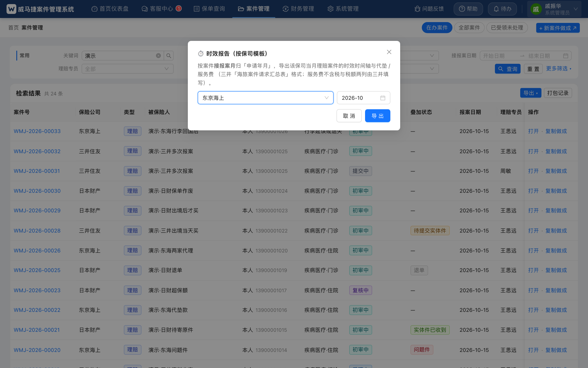Screen dimensions: 588x368
Task: Open the 财务管理 menu
Action: tap(298, 9)
